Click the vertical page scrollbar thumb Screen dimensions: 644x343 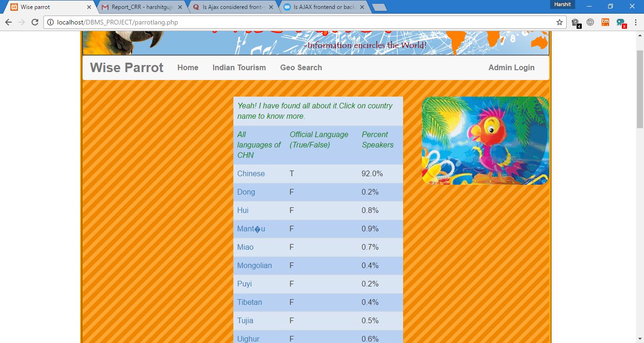[640, 89]
